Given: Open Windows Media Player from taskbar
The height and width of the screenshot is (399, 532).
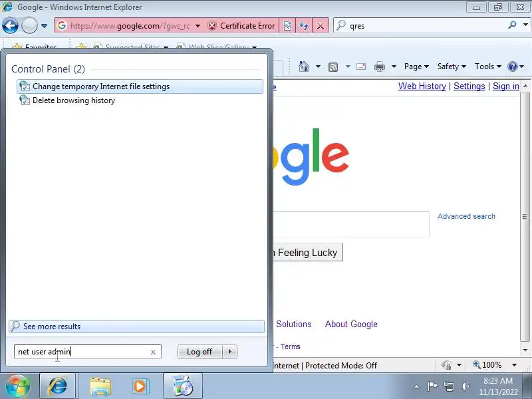Looking at the screenshot, I should [x=140, y=386].
